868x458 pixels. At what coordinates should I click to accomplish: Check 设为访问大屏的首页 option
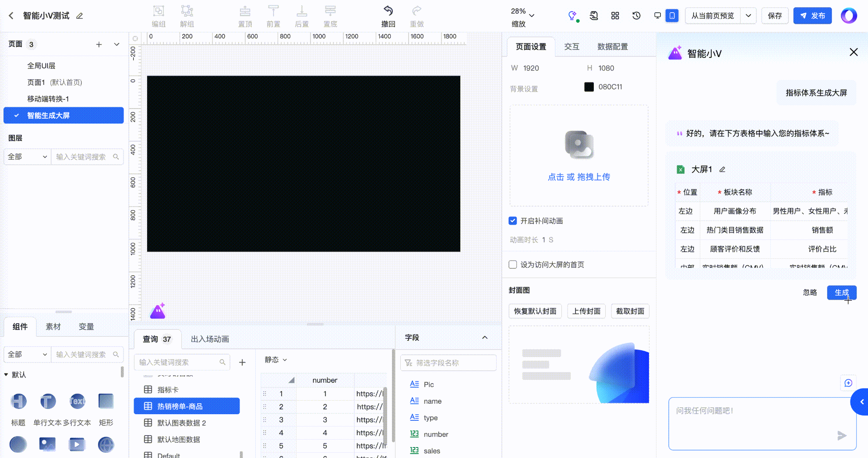coord(513,264)
